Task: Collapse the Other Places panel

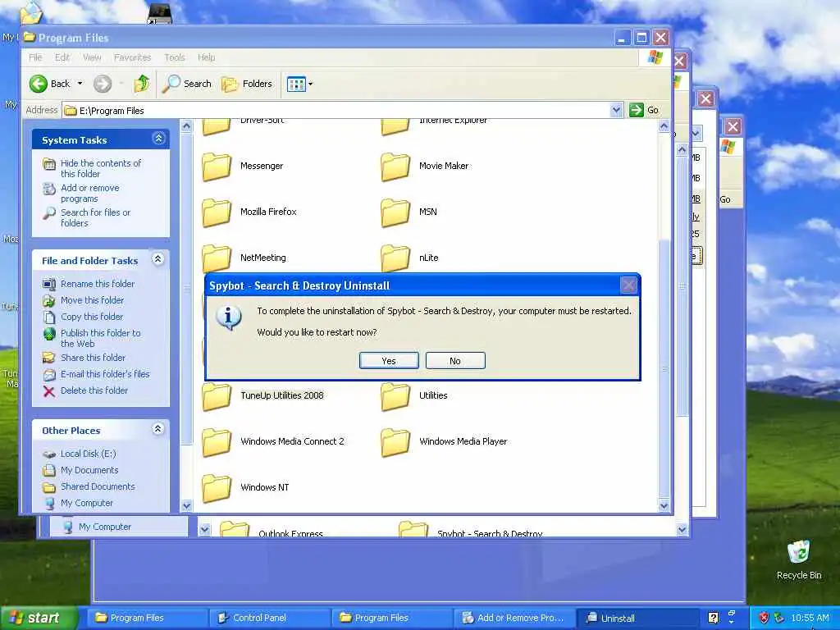Action: [157, 429]
